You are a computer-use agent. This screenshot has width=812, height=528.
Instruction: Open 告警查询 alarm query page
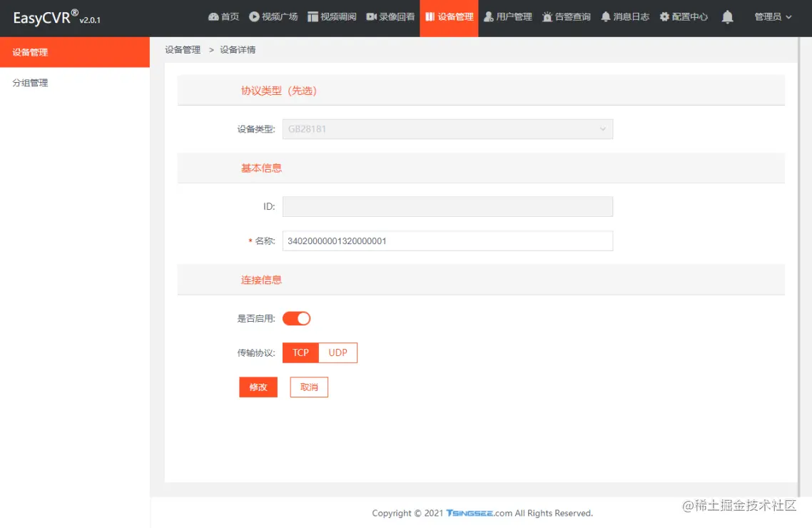[x=566, y=16]
